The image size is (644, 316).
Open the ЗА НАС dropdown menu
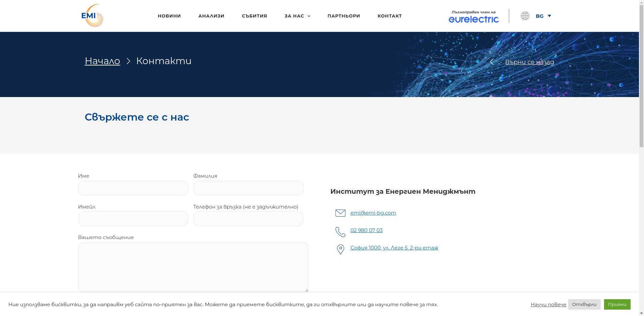294,16
